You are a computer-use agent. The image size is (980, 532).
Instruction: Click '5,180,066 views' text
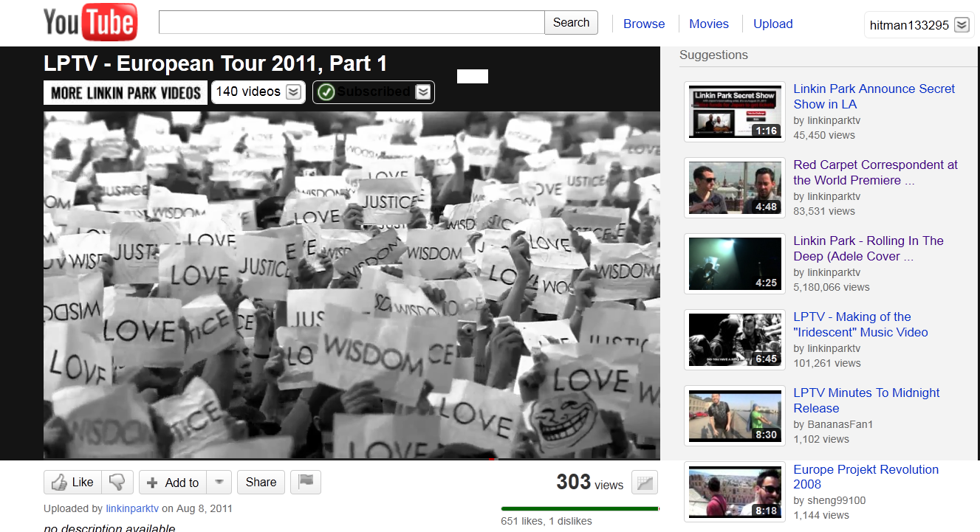832,287
